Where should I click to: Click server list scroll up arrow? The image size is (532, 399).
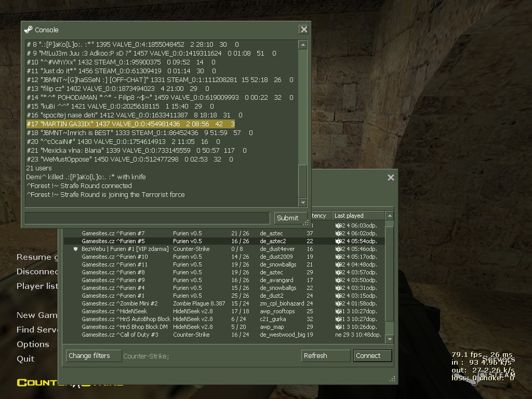[x=390, y=216]
